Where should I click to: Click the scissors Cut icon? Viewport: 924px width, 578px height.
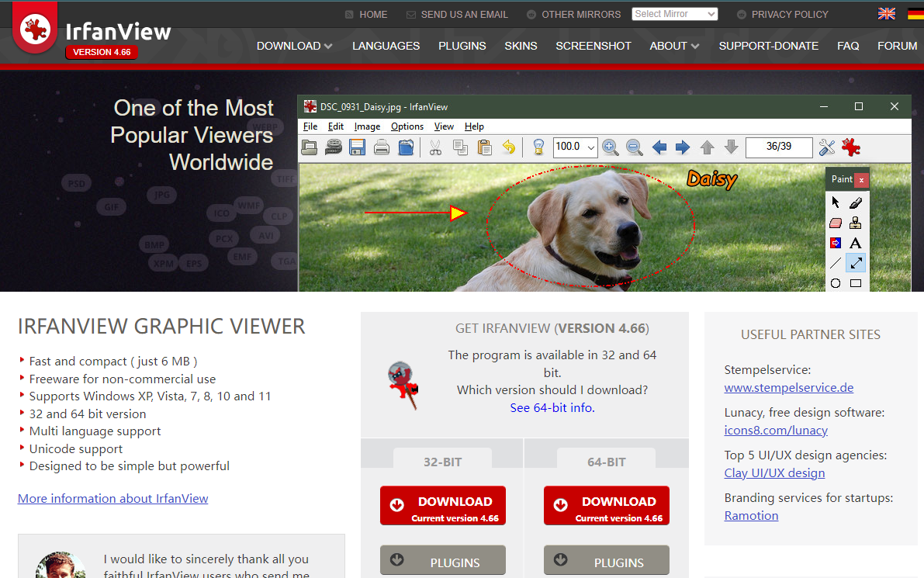click(435, 147)
